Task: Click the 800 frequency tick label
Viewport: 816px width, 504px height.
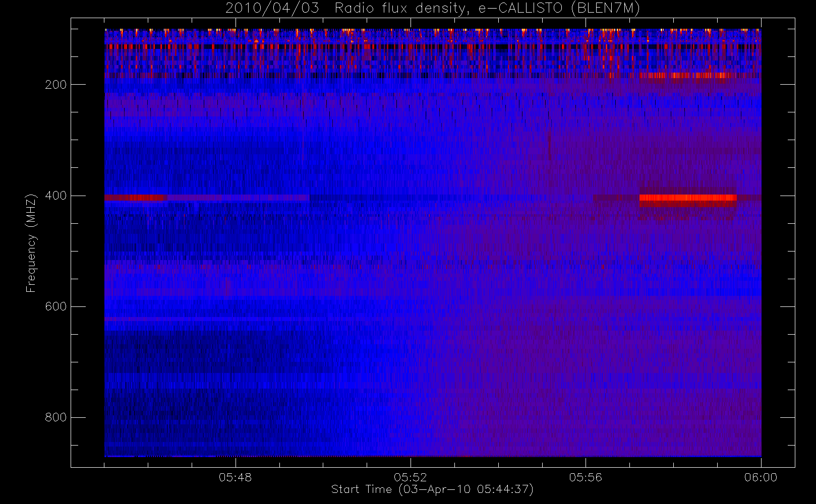Action: tap(55, 417)
